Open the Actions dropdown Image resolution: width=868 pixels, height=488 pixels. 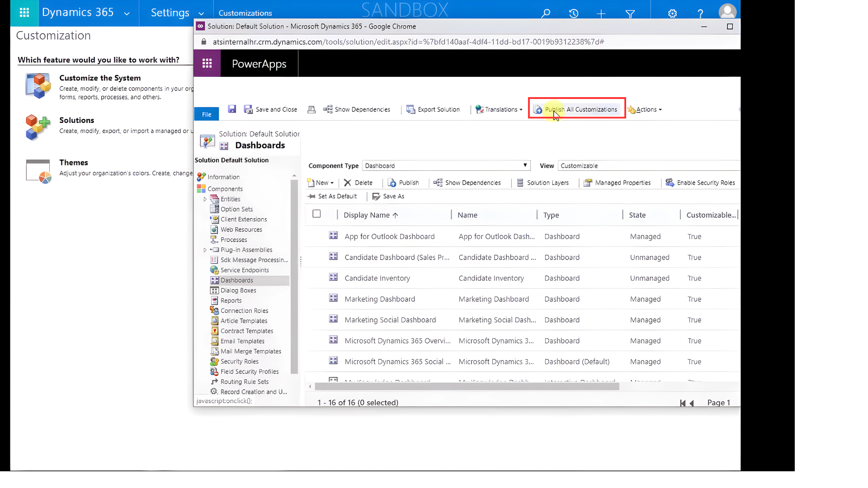pyautogui.click(x=645, y=109)
